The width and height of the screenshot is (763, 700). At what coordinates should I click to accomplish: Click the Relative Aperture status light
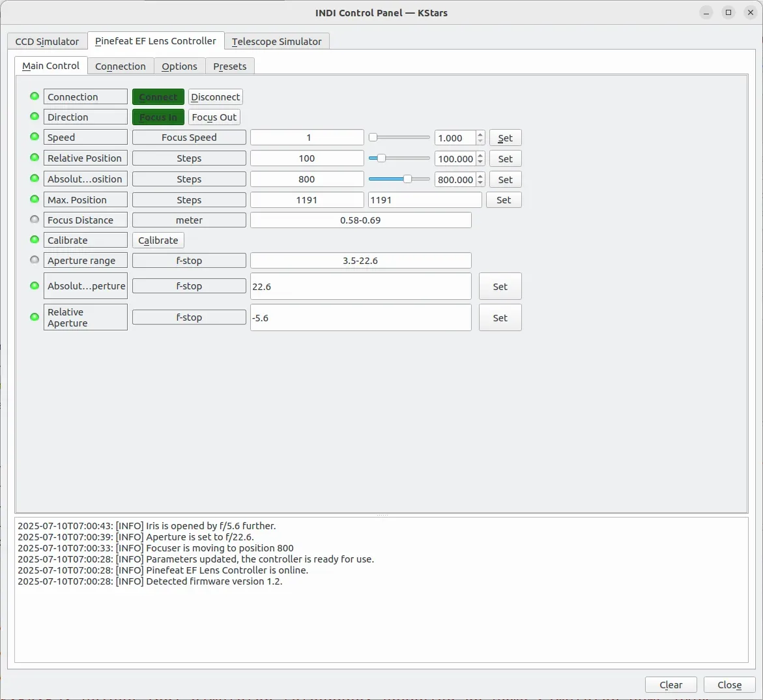[35, 317]
